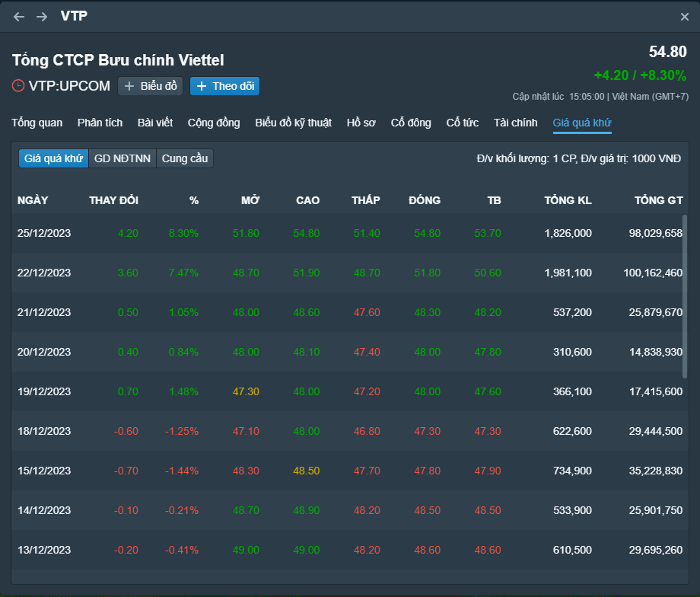Open the Tổng quan tab

tap(37, 123)
